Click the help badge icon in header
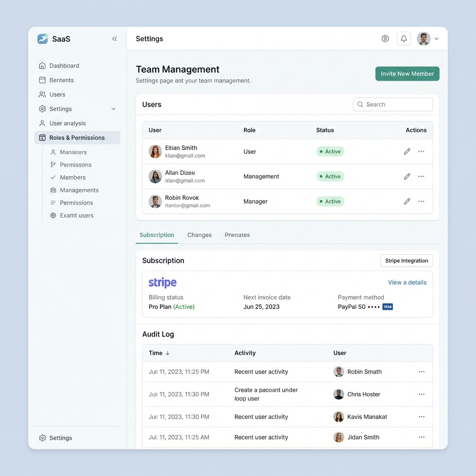 pos(385,39)
